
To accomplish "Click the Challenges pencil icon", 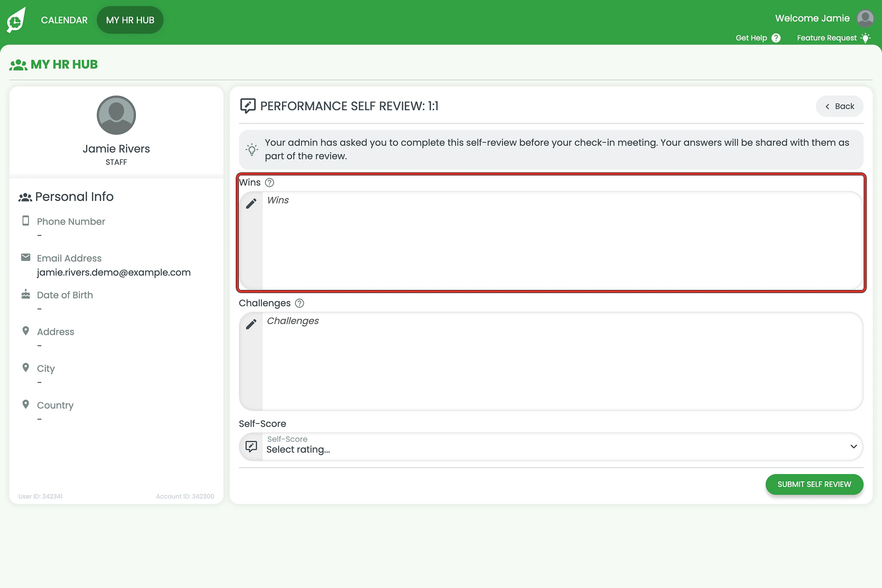I will click(x=251, y=324).
